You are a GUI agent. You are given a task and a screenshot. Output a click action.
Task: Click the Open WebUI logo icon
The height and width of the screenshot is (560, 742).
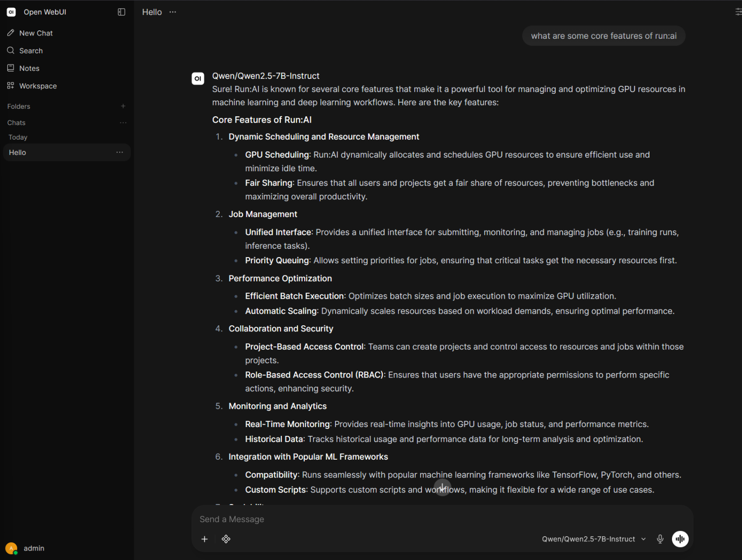(x=11, y=12)
